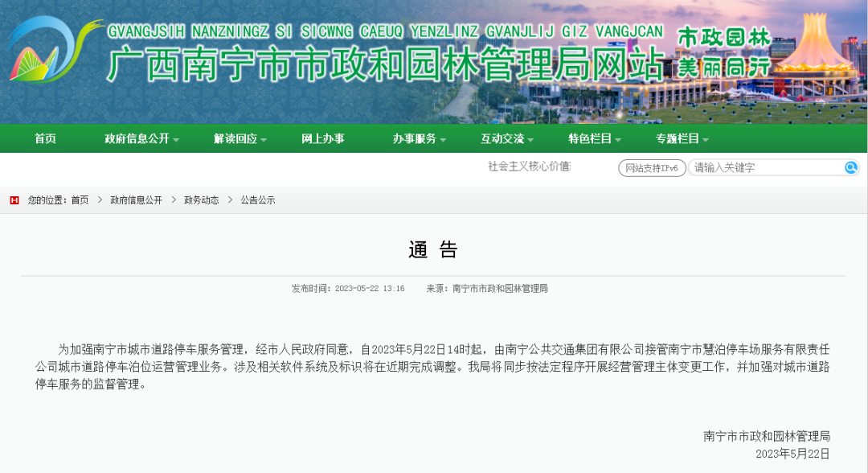Expand the 特色栏目 dropdown arrow
868x473 pixels.
pyautogui.click(x=618, y=140)
